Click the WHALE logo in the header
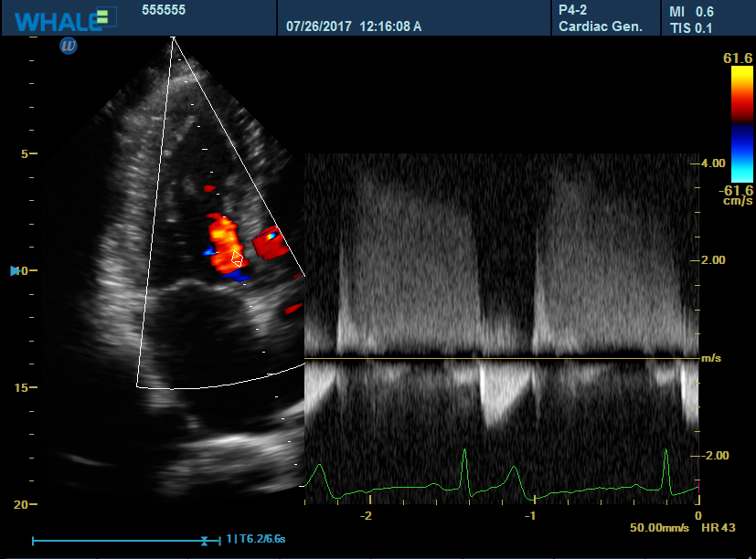 55,19
